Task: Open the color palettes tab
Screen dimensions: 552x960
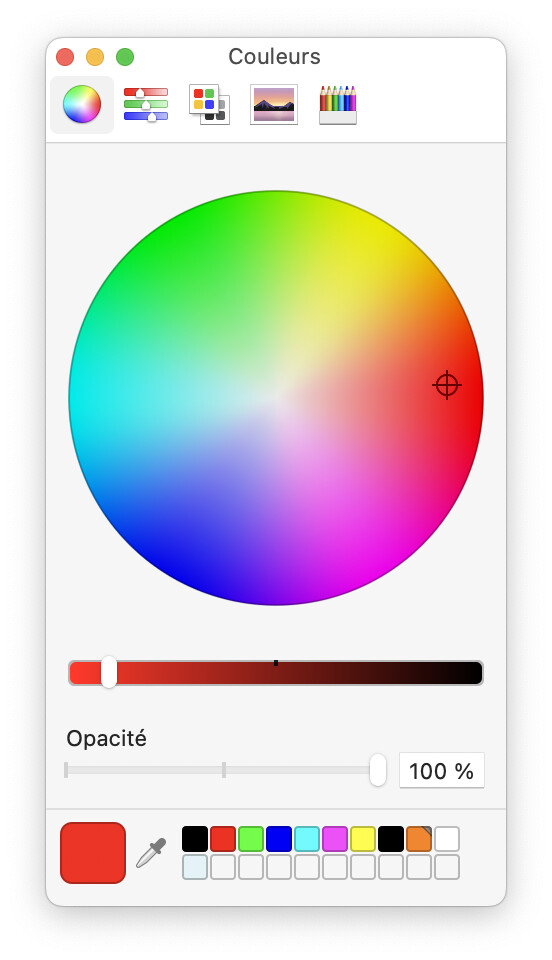Action: [209, 104]
